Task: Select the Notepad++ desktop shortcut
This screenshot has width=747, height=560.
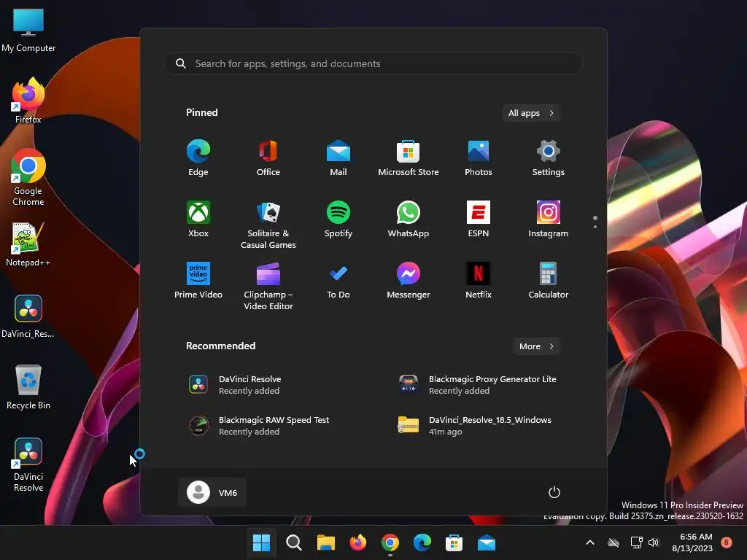Action: point(28,244)
